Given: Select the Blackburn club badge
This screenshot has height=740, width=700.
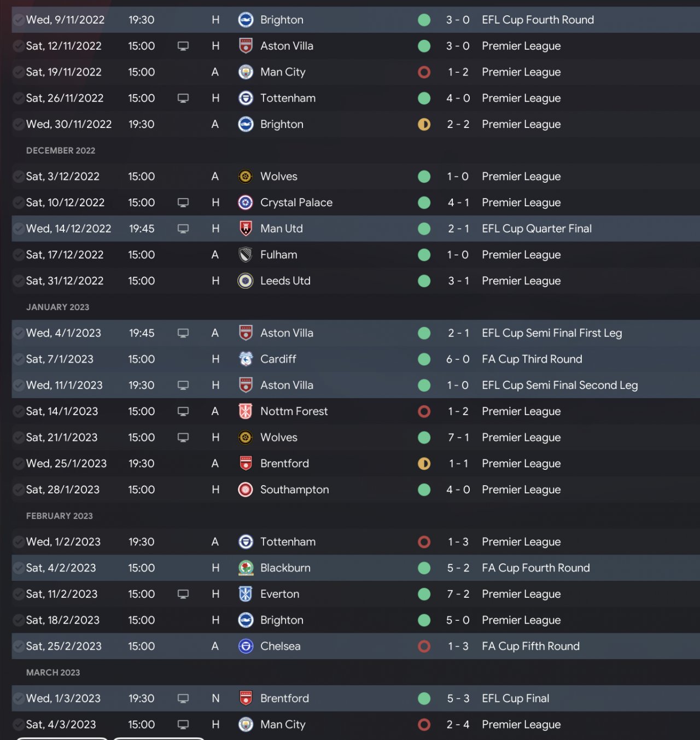Looking at the screenshot, I should (246, 568).
